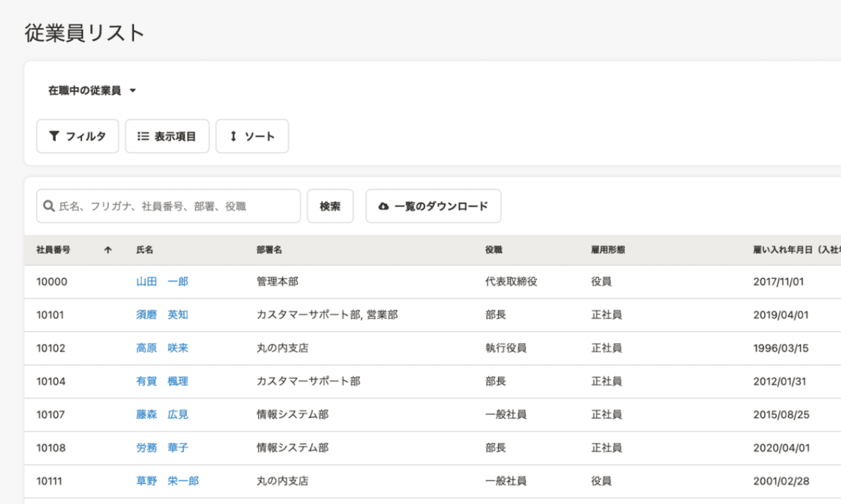Open employee 有賀 楓理
The width and height of the screenshot is (841, 504).
pos(162,381)
